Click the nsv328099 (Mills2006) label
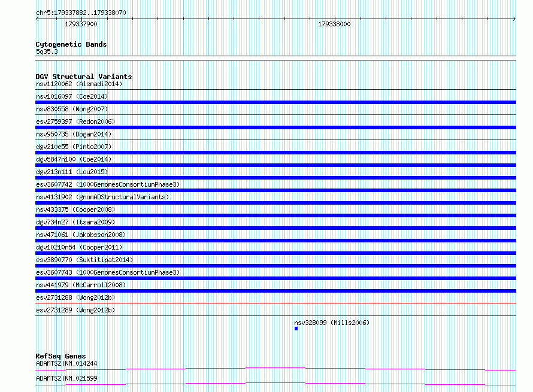The width and height of the screenshot is (533, 392). click(332, 323)
